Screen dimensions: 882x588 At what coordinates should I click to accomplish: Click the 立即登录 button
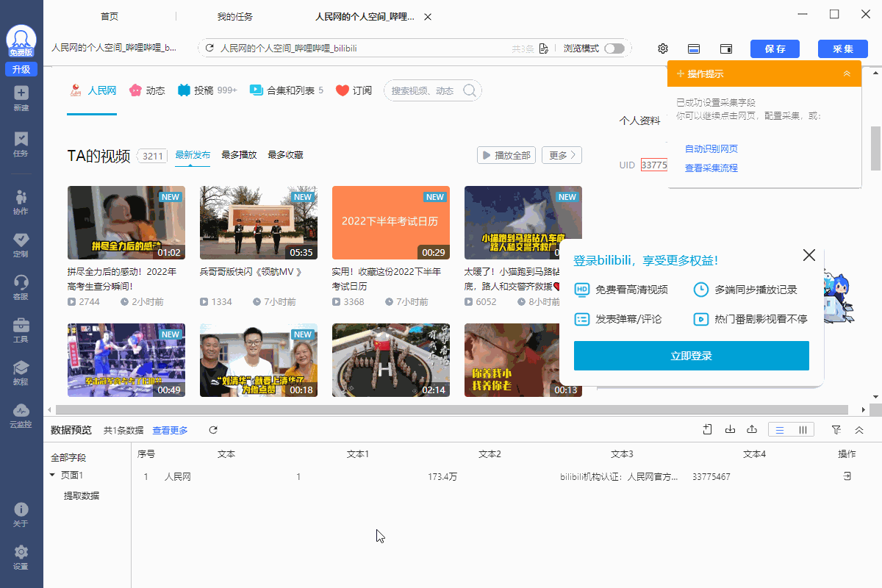[x=692, y=356]
